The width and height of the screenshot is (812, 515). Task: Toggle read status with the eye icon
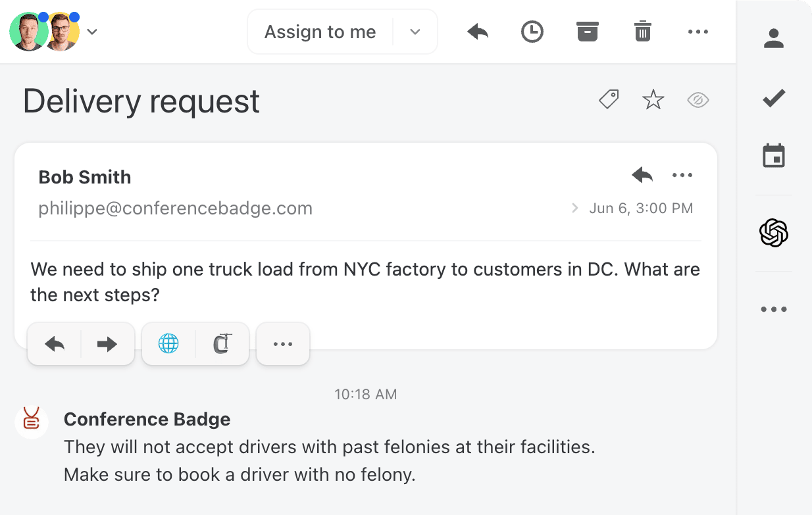tap(698, 99)
